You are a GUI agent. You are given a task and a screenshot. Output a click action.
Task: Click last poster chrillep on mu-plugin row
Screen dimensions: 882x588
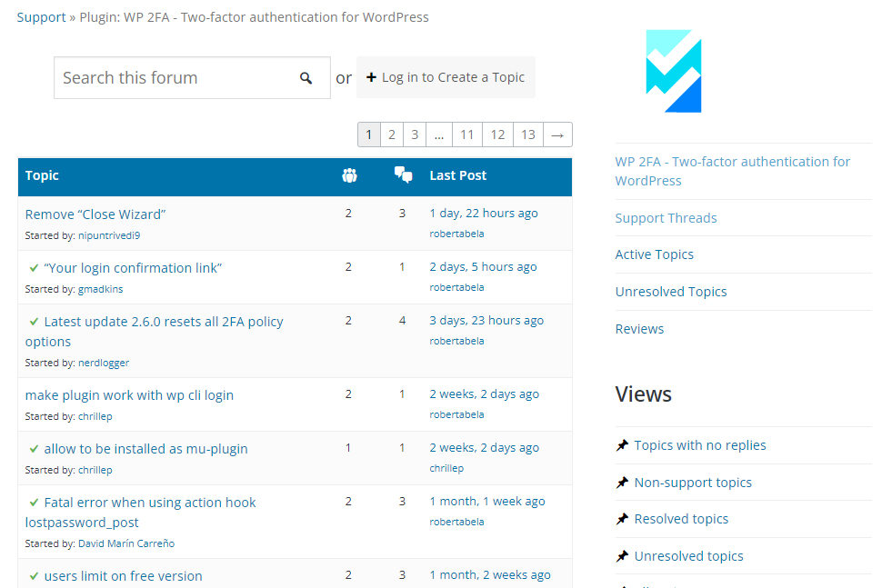446,468
